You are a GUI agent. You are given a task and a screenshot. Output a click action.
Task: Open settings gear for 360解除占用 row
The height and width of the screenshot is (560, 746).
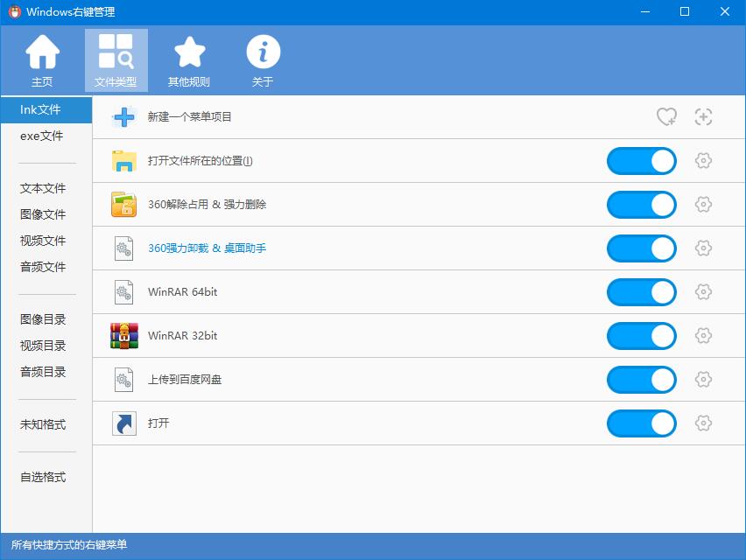703,205
